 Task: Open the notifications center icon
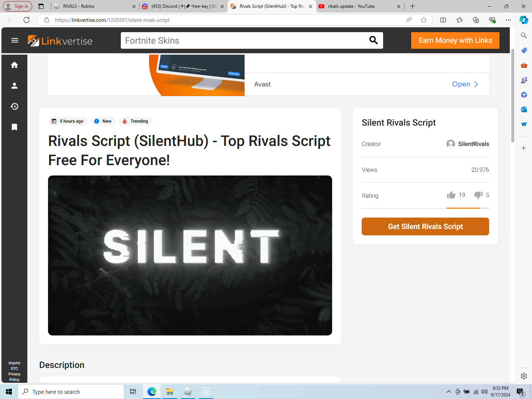pos(521,392)
